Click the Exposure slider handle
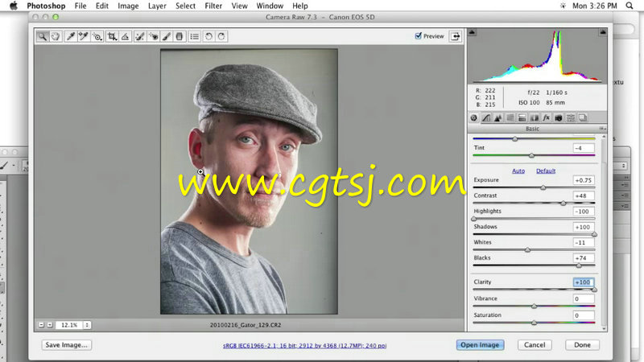This screenshot has width=644, height=362. pyautogui.click(x=543, y=187)
